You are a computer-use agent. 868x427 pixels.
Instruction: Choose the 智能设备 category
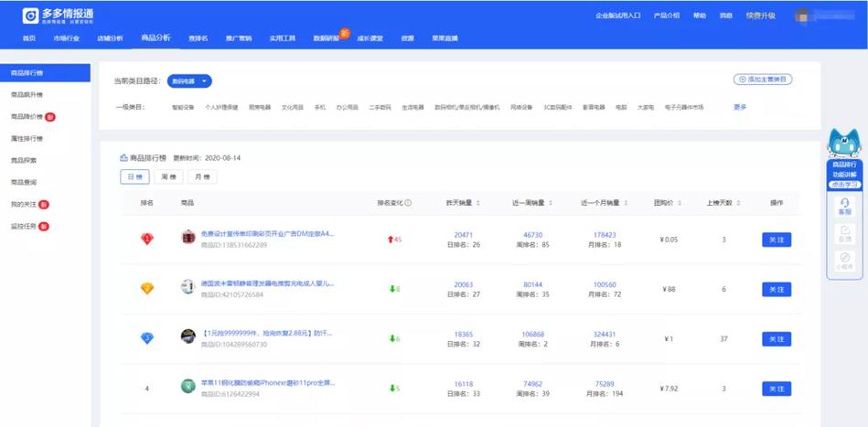[x=183, y=107]
